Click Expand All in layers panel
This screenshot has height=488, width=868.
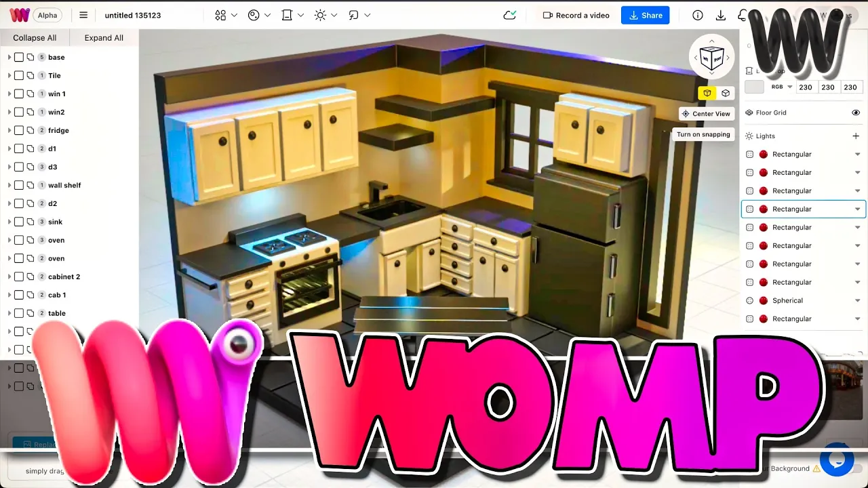point(104,38)
